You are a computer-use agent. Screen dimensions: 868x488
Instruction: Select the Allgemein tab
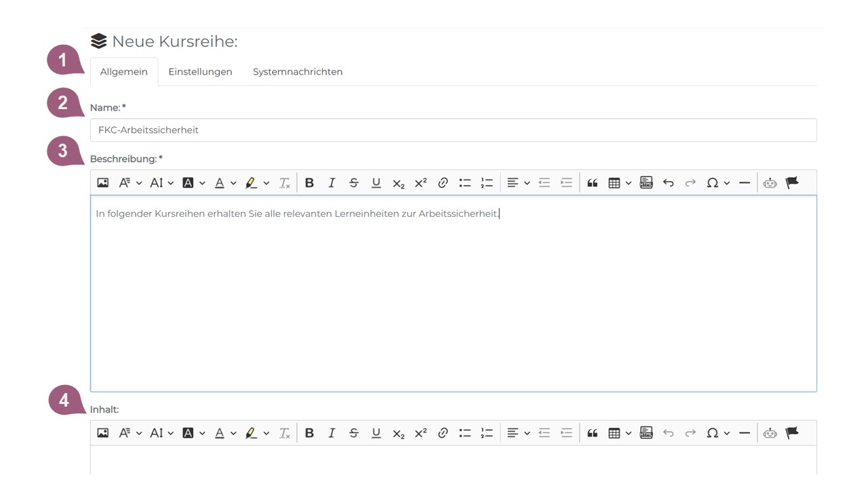click(x=123, y=72)
